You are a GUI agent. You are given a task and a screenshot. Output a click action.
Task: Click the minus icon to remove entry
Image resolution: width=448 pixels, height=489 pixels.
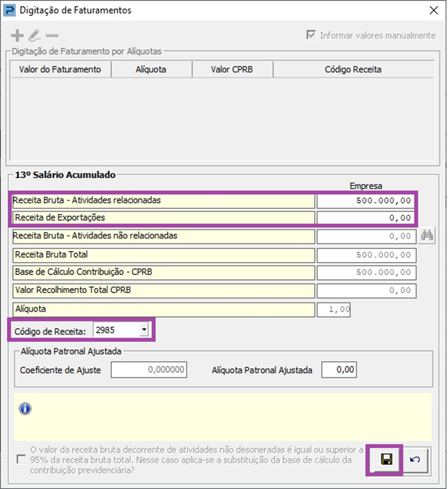coord(52,36)
